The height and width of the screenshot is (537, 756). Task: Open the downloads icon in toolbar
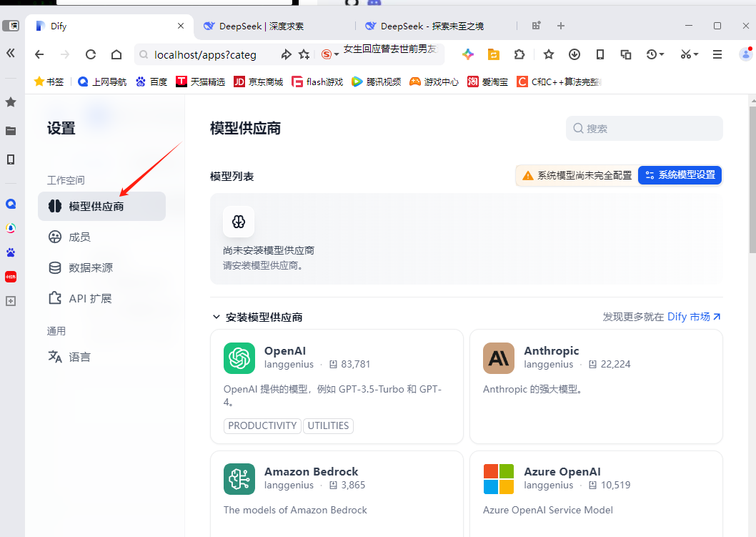click(574, 54)
